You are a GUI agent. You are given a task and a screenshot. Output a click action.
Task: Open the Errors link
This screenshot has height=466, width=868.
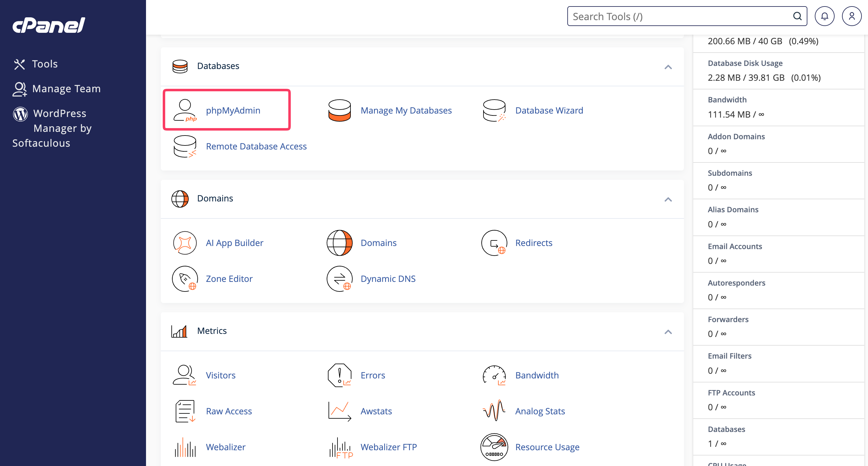click(373, 375)
